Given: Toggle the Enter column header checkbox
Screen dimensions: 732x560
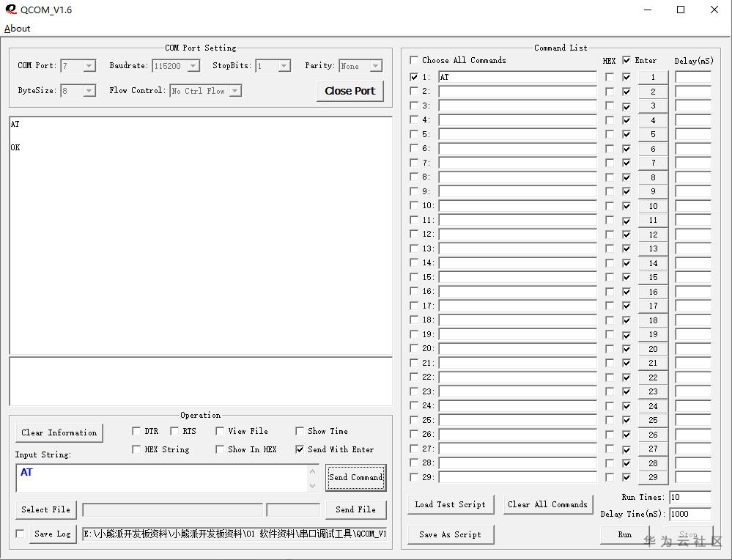Looking at the screenshot, I should coord(626,60).
